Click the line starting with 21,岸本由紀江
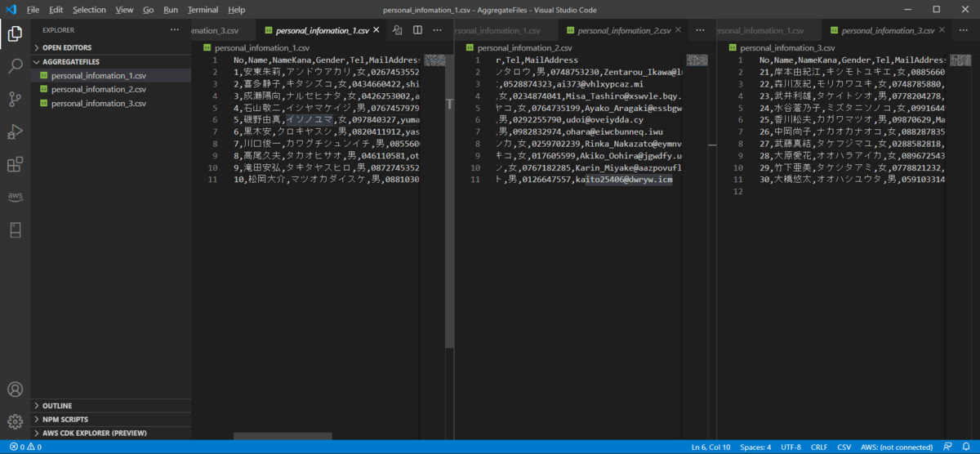The height and width of the screenshot is (454, 980). [x=852, y=71]
